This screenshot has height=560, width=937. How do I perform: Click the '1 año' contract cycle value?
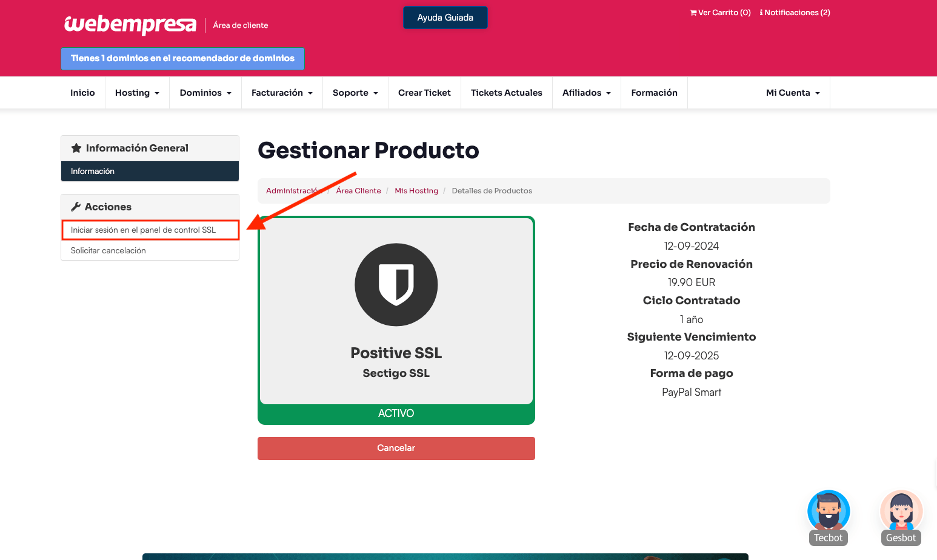tap(692, 319)
